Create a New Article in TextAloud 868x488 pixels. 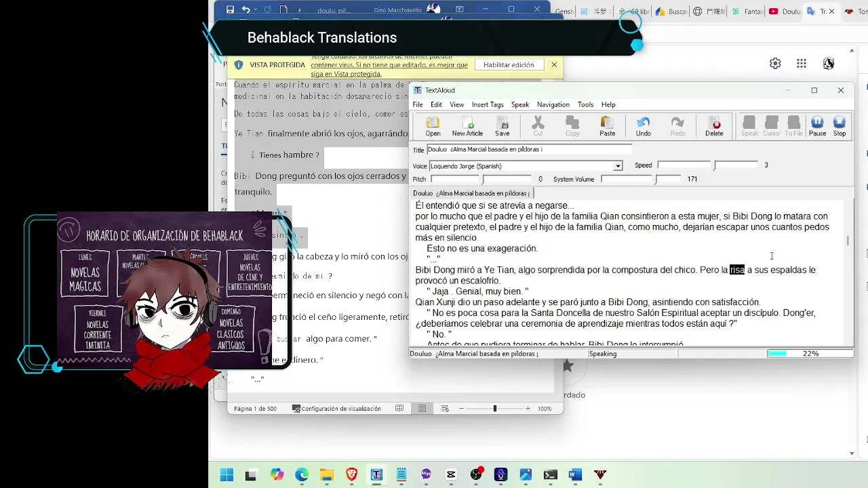pos(467,126)
